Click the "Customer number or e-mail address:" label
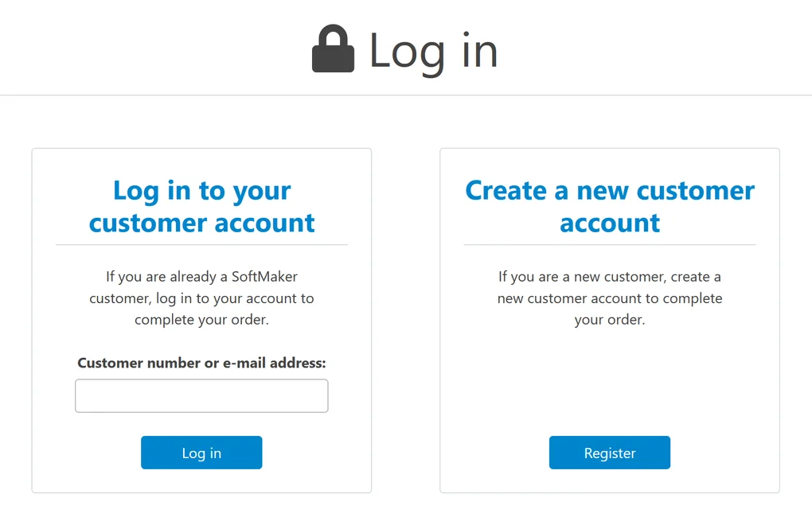The image size is (812, 517). tap(201, 363)
